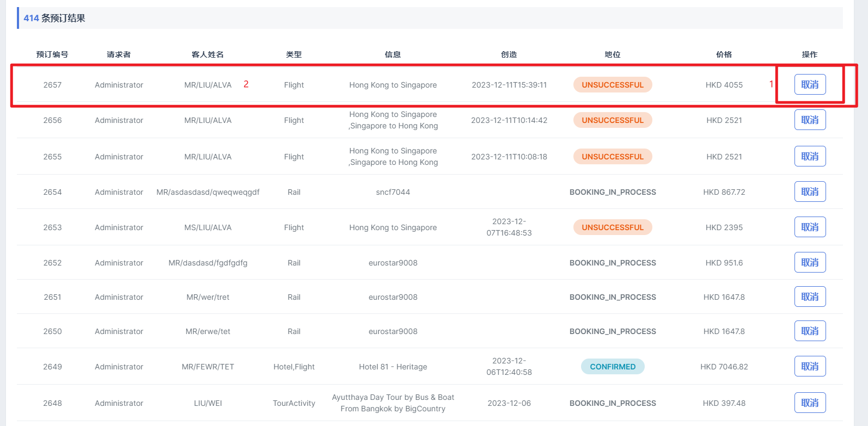
Task: Click 取消 for Hotel 81 - Heritage booking
Action: coord(810,366)
